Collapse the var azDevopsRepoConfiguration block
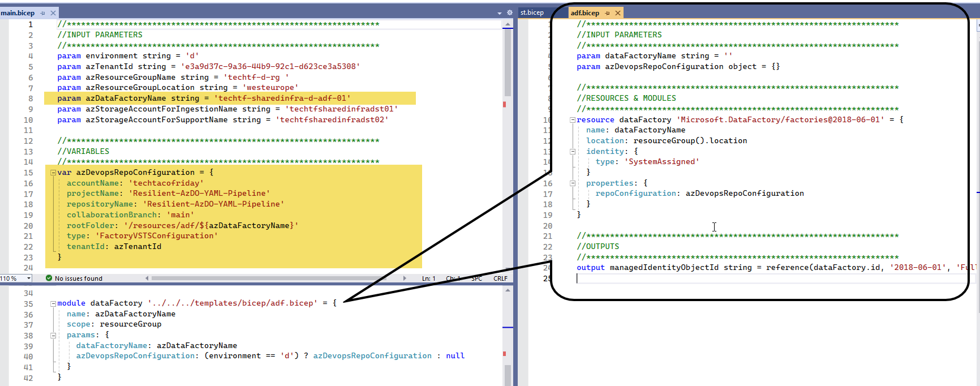Image resolution: width=980 pixels, height=386 pixels. tap(53, 173)
